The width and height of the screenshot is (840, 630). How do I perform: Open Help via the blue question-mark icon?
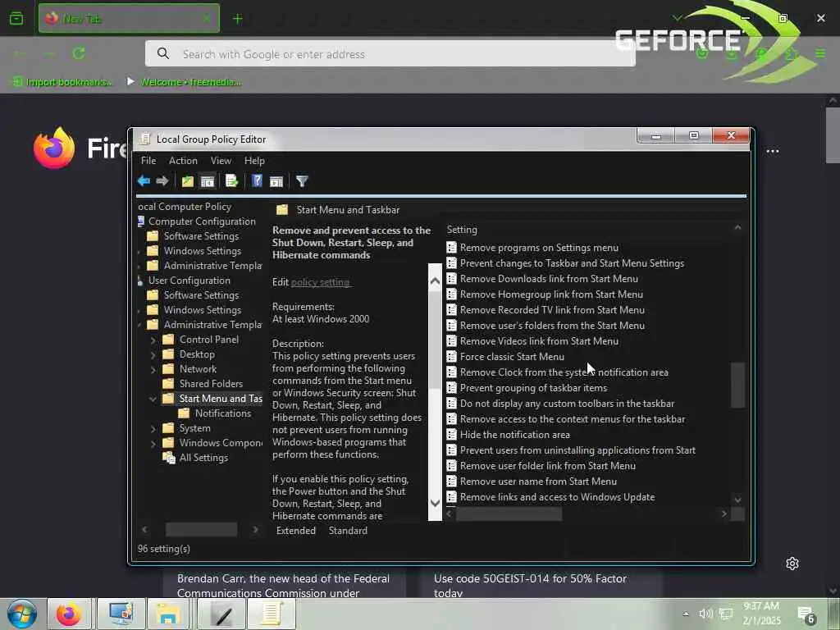257,181
